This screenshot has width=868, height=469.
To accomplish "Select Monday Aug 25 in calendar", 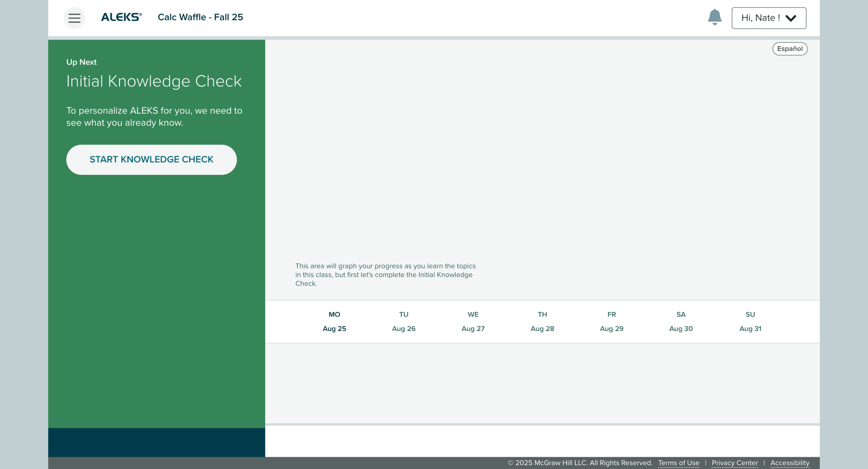I will [x=334, y=321].
